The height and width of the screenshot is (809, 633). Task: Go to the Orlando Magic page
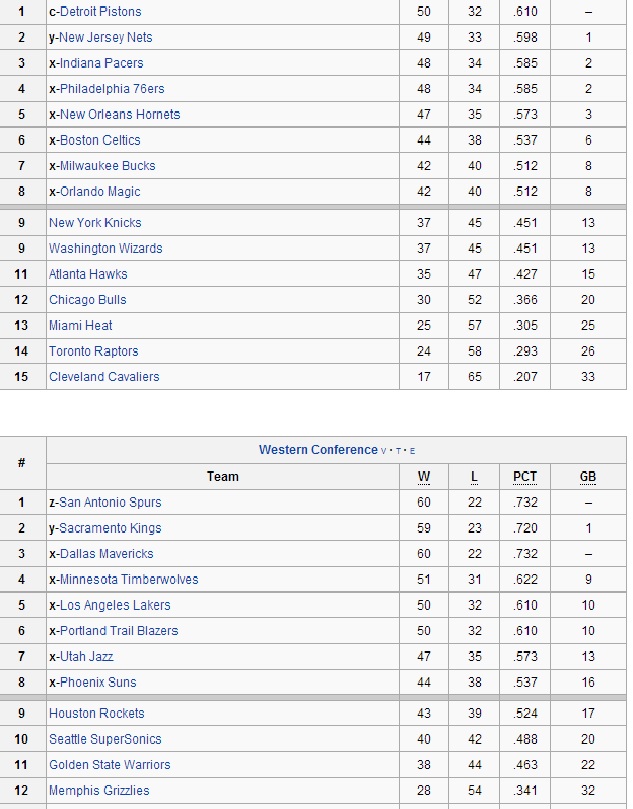tap(100, 192)
